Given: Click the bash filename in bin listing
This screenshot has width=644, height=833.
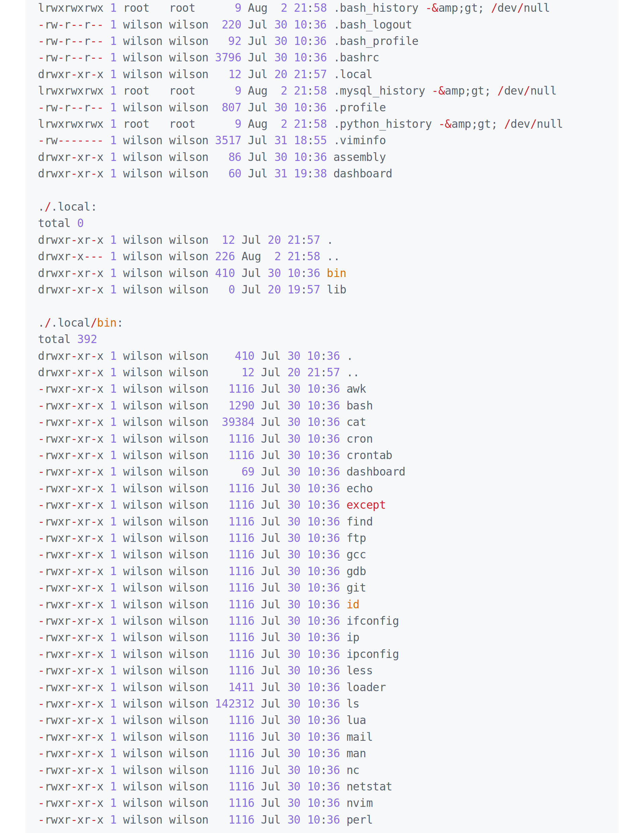Looking at the screenshot, I should click(360, 405).
